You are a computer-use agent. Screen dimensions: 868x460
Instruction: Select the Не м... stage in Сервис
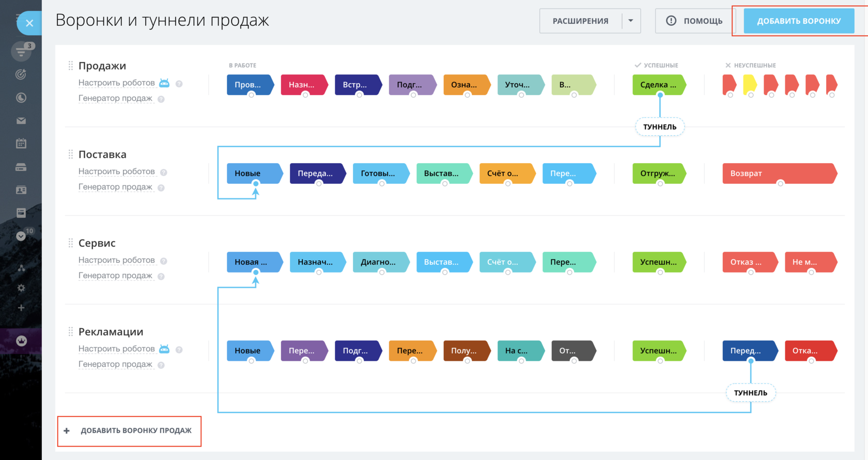tap(811, 262)
